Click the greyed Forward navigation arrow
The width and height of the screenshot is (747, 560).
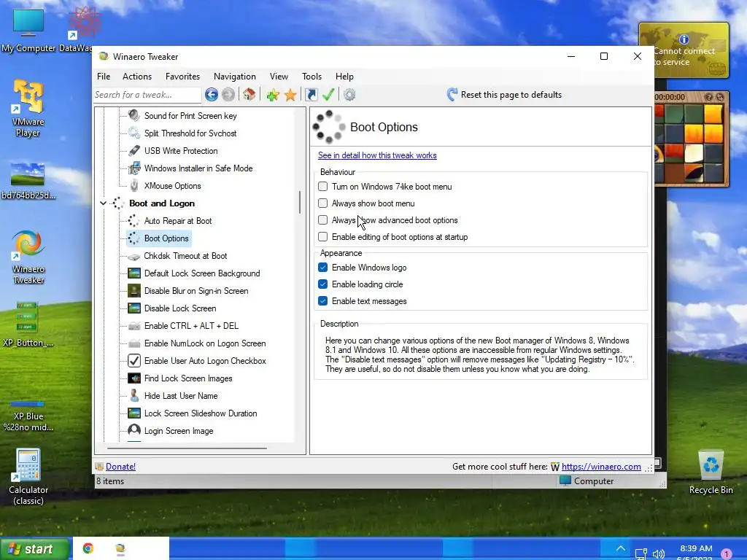pyautogui.click(x=228, y=95)
